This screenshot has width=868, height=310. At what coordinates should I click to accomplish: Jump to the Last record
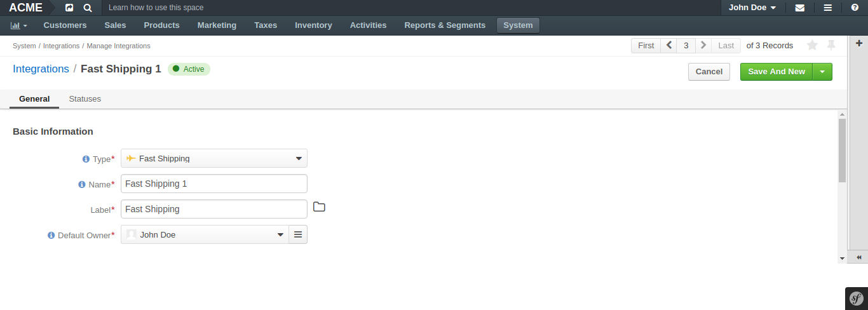point(726,45)
